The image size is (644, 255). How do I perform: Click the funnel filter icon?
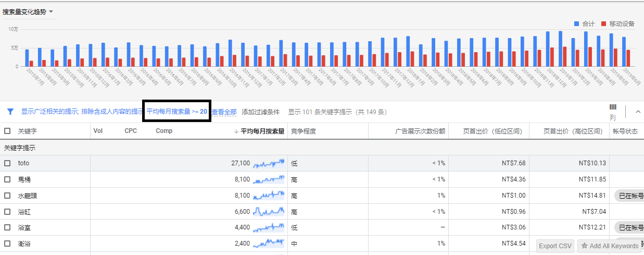pyautogui.click(x=10, y=112)
